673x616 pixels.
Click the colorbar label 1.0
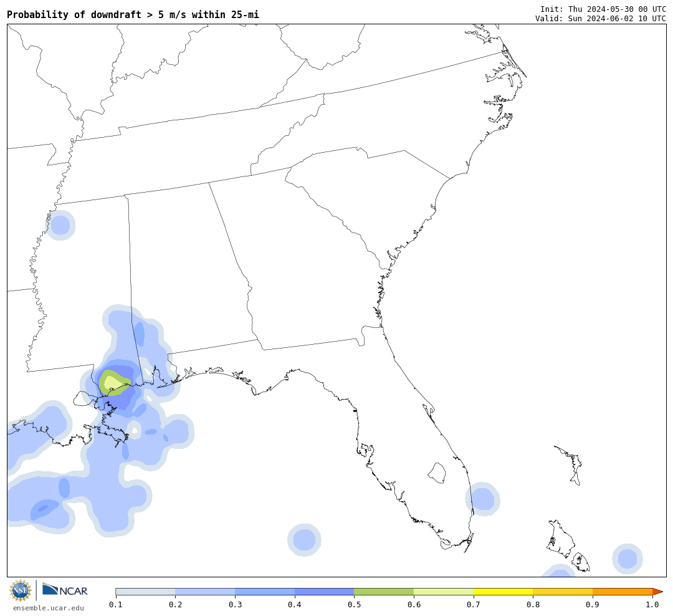tap(652, 605)
